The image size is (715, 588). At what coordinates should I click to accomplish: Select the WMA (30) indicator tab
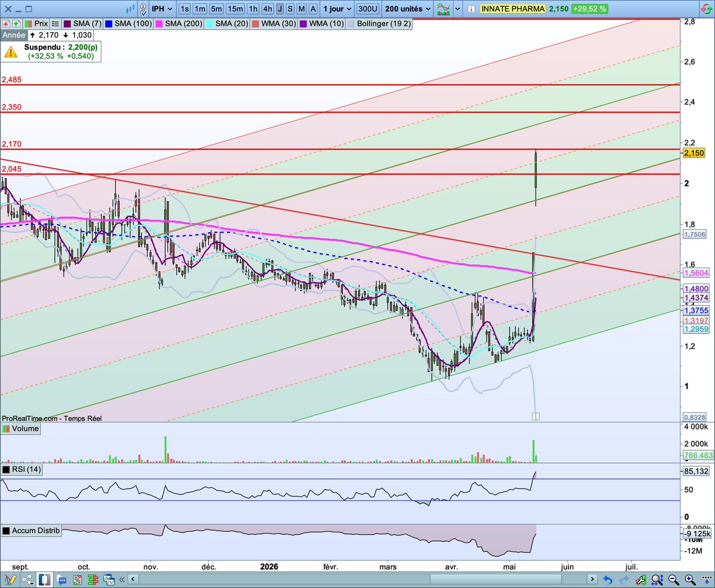click(274, 23)
